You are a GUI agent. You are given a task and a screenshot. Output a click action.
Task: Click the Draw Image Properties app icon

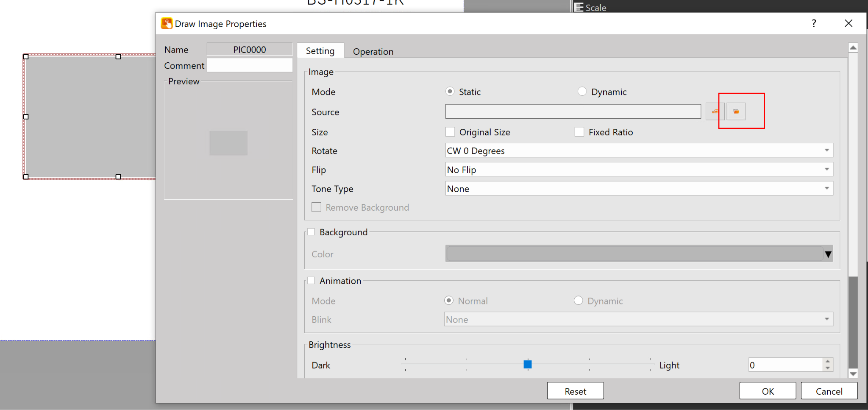[x=167, y=23]
